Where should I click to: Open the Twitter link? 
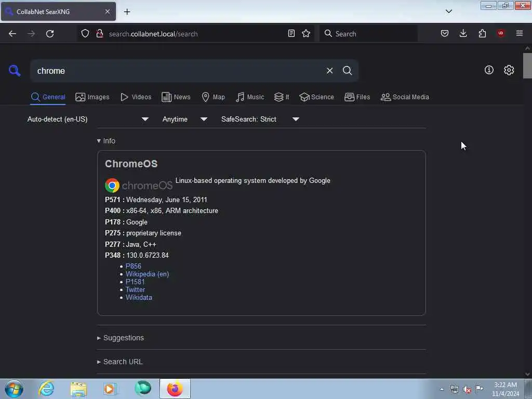click(x=135, y=289)
